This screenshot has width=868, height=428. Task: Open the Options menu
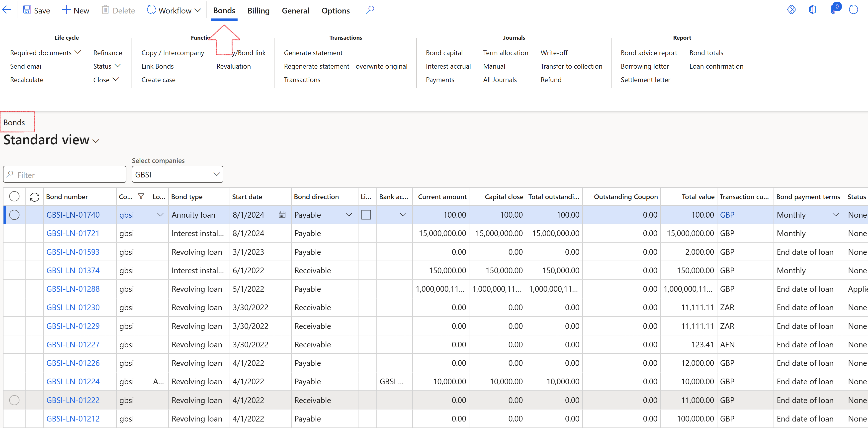[x=335, y=10]
